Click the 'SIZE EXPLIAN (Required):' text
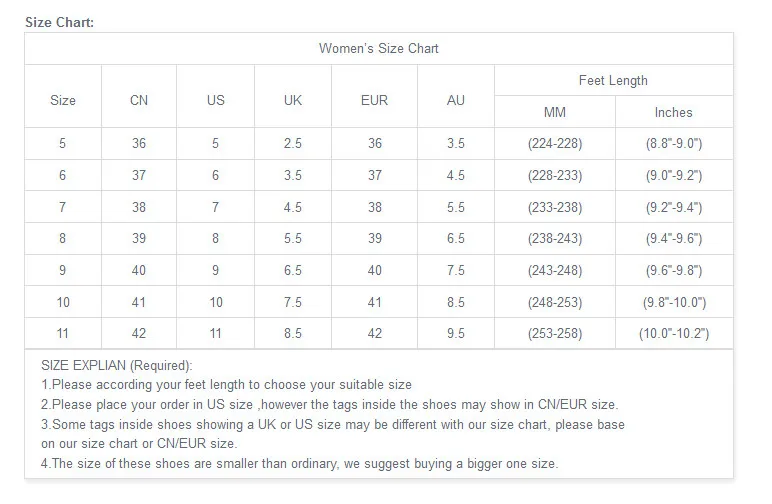 pyautogui.click(x=117, y=366)
